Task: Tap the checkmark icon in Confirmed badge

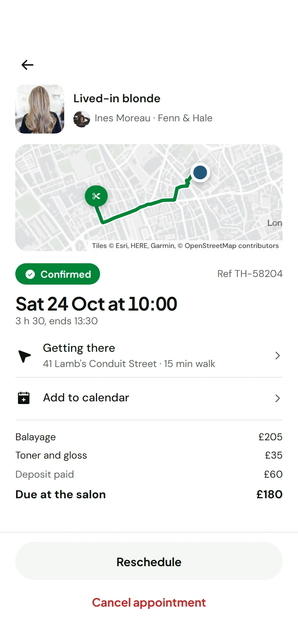Action: (30, 274)
